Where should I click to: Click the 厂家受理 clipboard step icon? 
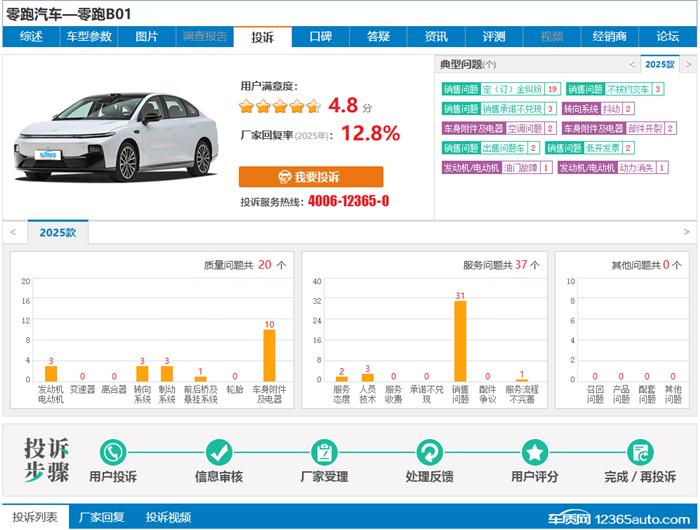coord(323,452)
